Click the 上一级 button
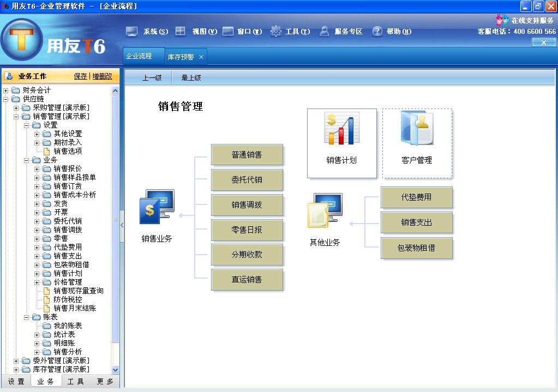The height and width of the screenshot is (392, 558). tap(152, 77)
